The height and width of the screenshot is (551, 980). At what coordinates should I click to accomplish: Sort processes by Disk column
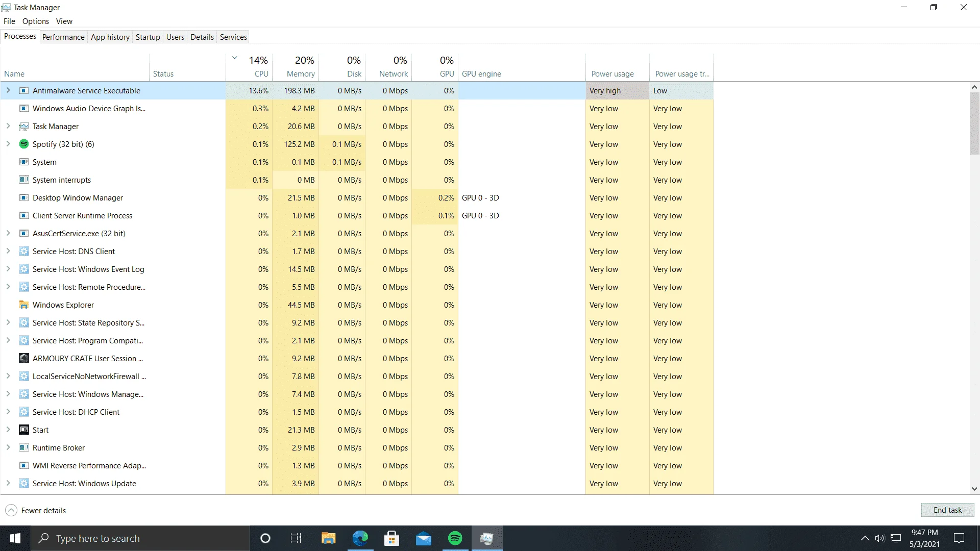342,67
